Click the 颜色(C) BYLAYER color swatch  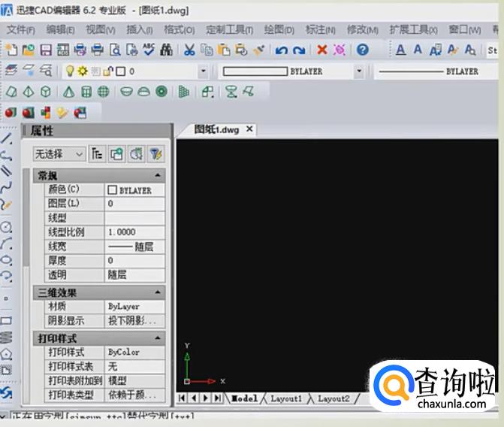coord(112,190)
